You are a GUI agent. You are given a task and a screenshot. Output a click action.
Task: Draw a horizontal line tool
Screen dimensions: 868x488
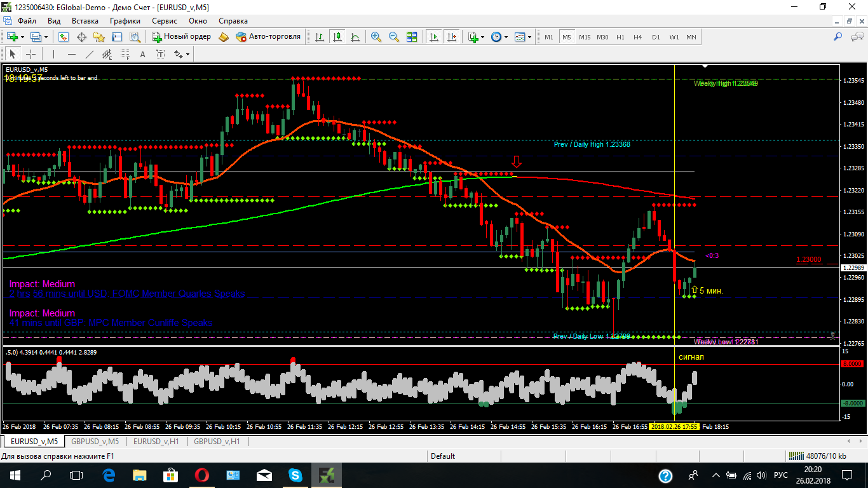coord(72,54)
